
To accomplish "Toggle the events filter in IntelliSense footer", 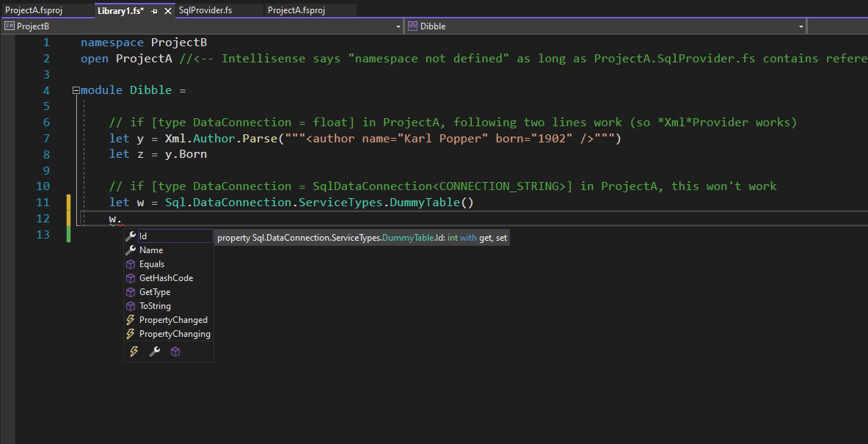I will tap(134, 352).
